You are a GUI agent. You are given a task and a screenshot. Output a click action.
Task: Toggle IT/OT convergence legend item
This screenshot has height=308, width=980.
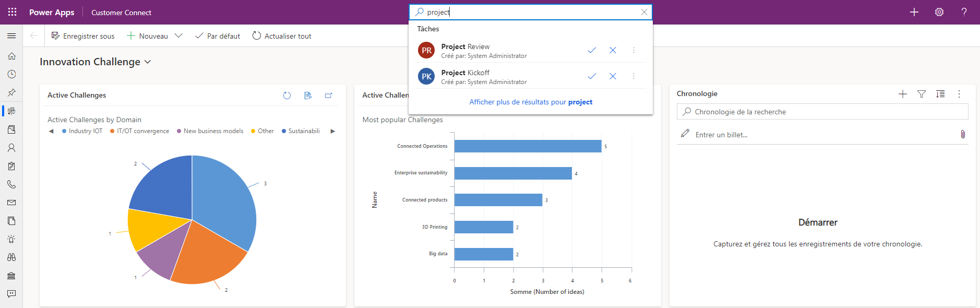click(x=139, y=131)
